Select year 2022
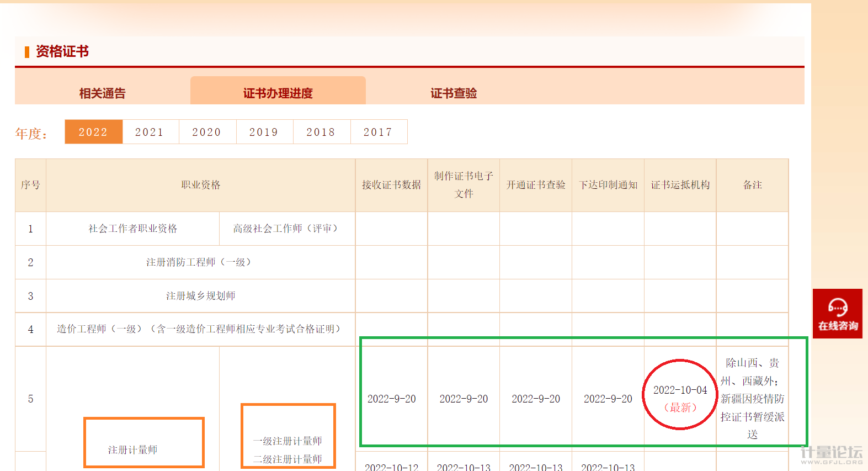The width and height of the screenshot is (868, 471). pyautogui.click(x=93, y=132)
